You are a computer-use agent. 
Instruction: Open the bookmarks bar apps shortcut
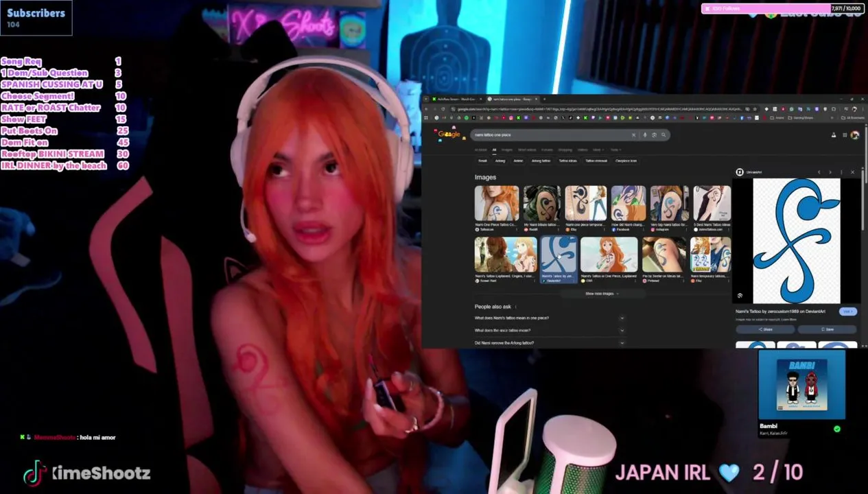tap(426, 117)
